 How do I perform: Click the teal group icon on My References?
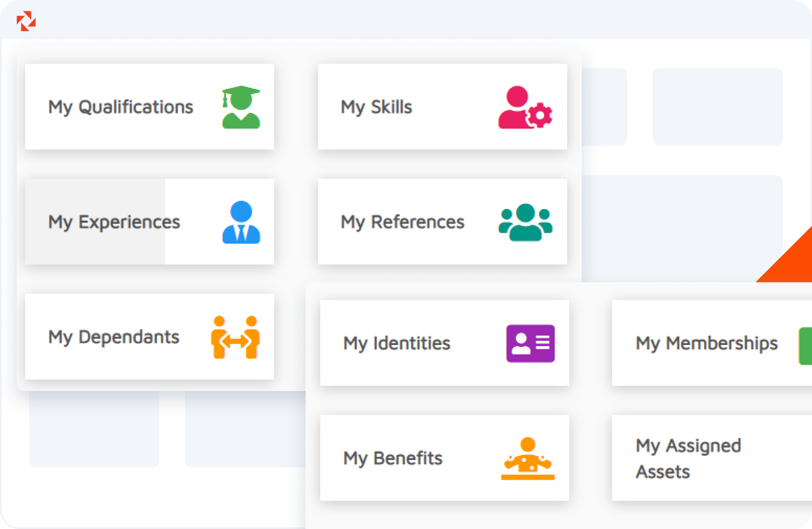point(525,222)
